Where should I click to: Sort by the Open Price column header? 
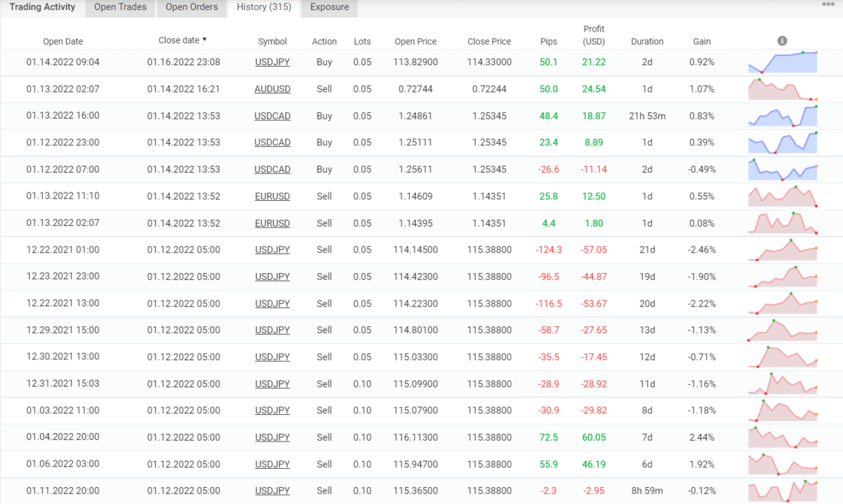[416, 41]
